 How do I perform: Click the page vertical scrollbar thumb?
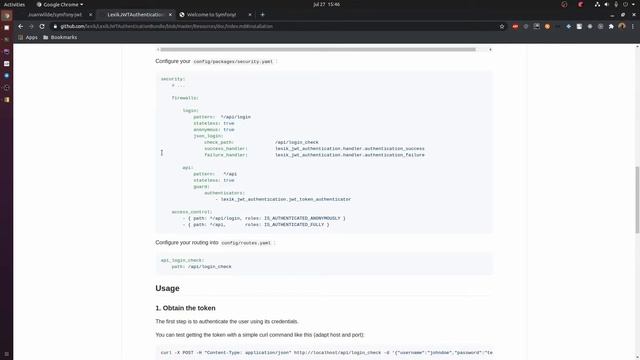click(x=637, y=200)
